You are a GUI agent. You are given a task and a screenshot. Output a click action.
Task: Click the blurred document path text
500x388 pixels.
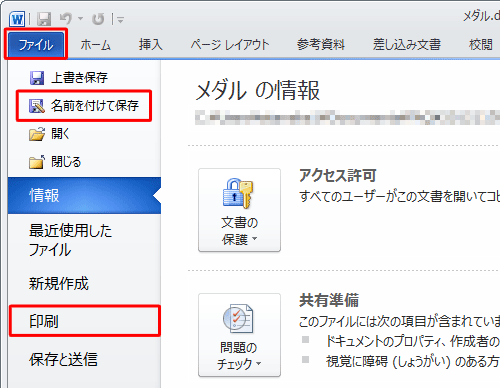click(347, 118)
